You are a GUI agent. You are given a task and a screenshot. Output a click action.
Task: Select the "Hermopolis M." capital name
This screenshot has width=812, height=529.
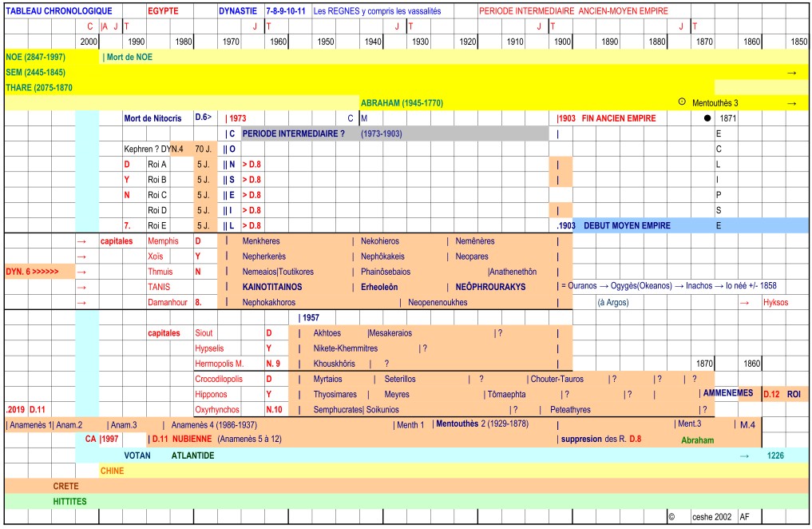pos(220,364)
